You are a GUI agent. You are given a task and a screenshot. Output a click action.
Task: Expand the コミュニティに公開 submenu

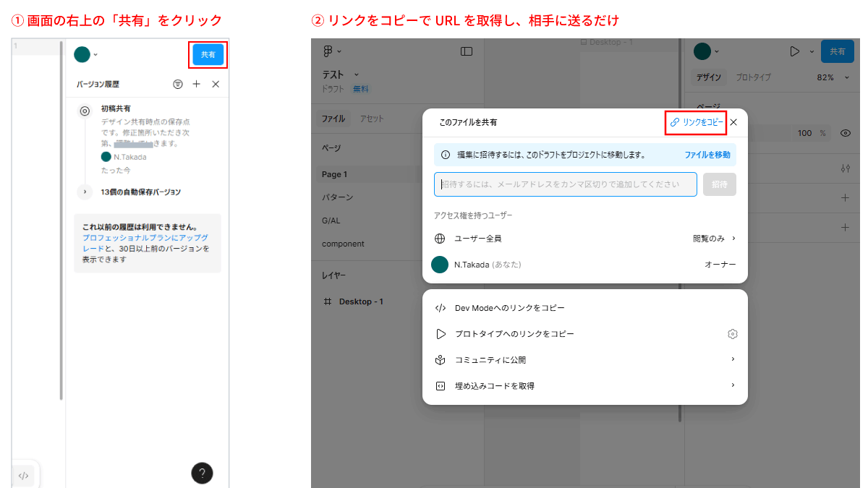732,360
